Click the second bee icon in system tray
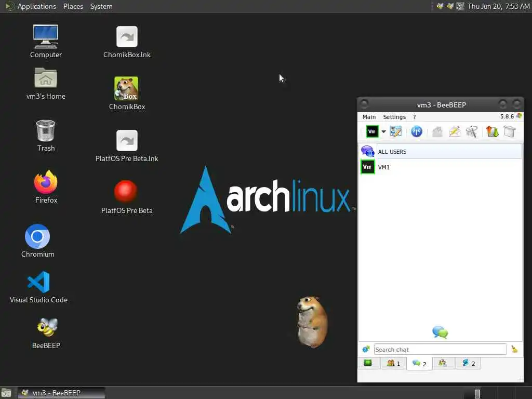 coord(450,6)
